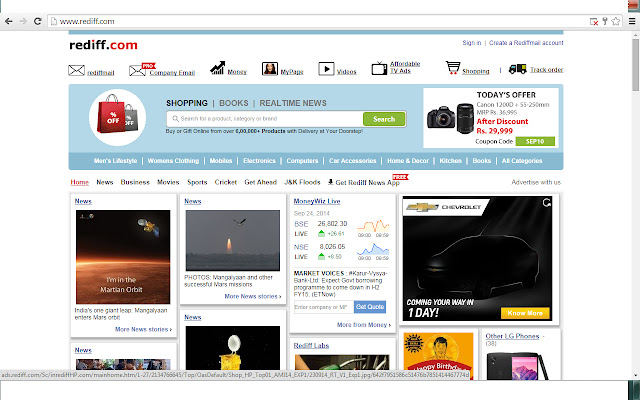The height and width of the screenshot is (400, 640).
Task: Click the rediff.com logo
Action: pos(103,45)
